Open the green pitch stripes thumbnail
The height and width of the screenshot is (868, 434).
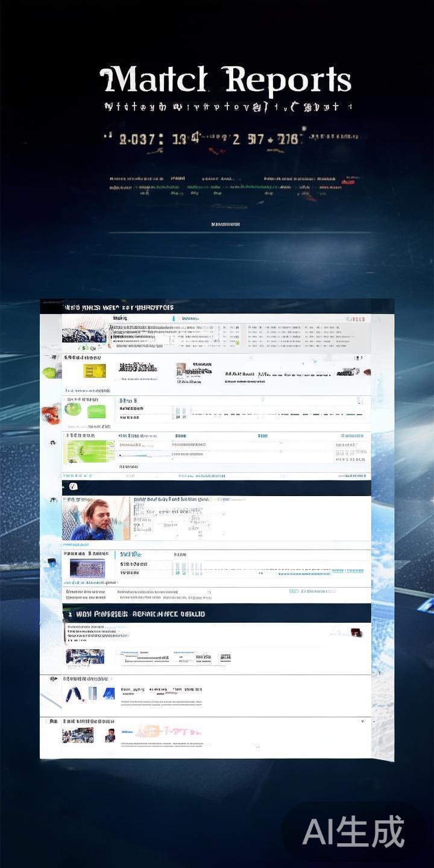90,451
